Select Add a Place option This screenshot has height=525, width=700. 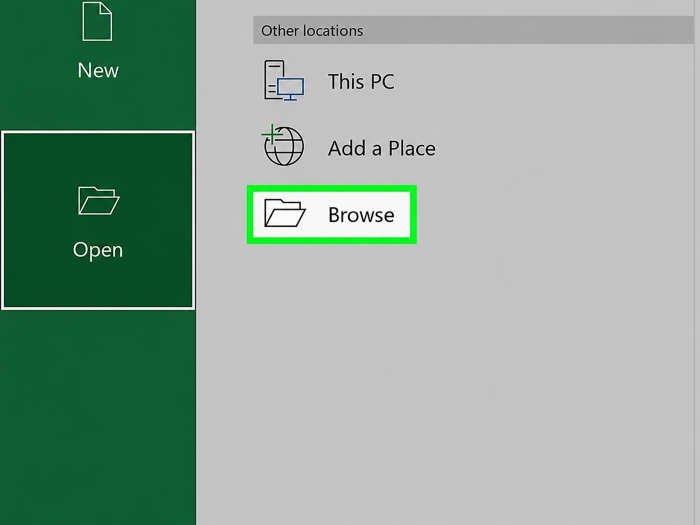tap(382, 149)
